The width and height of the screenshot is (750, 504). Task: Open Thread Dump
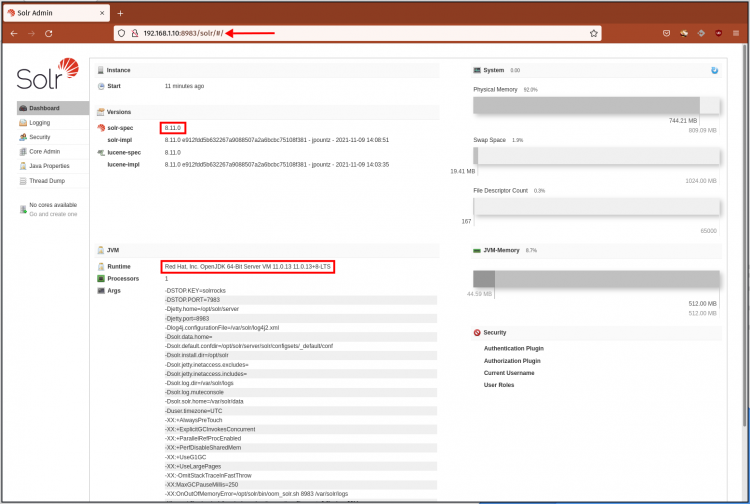[x=53, y=181]
